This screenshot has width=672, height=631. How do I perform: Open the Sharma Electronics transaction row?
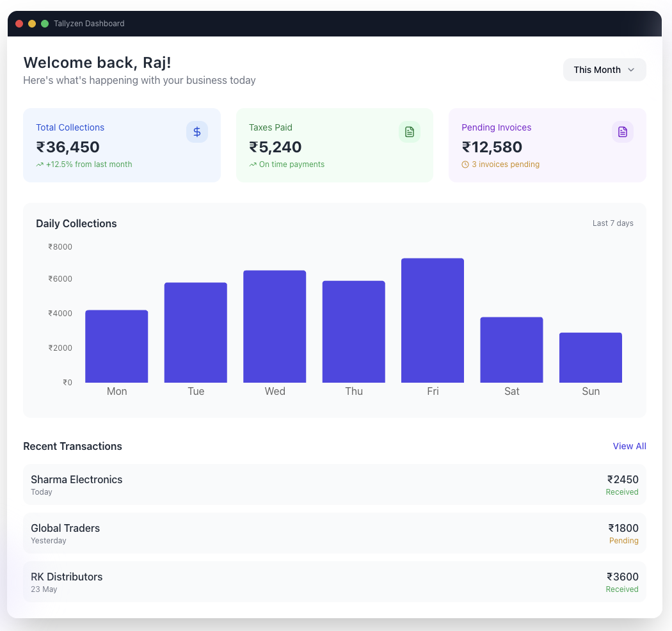334,484
